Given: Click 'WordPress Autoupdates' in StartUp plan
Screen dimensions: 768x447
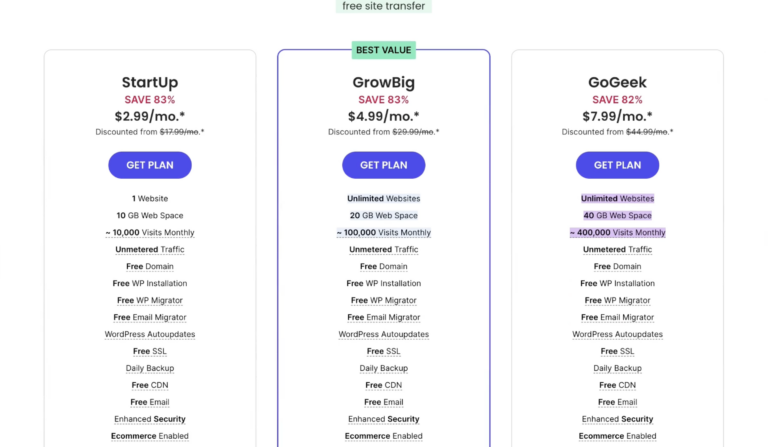Looking at the screenshot, I should tap(150, 334).
